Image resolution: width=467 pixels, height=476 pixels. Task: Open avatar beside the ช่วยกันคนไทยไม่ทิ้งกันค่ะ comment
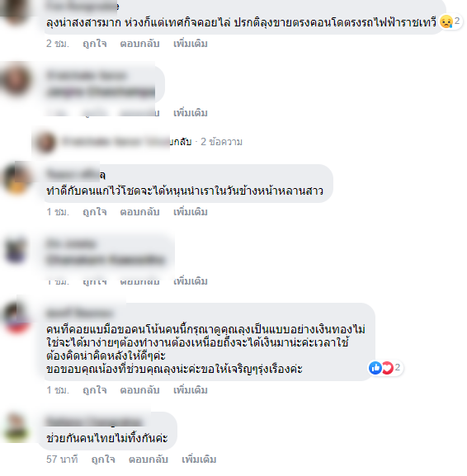[x=17, y=427]
